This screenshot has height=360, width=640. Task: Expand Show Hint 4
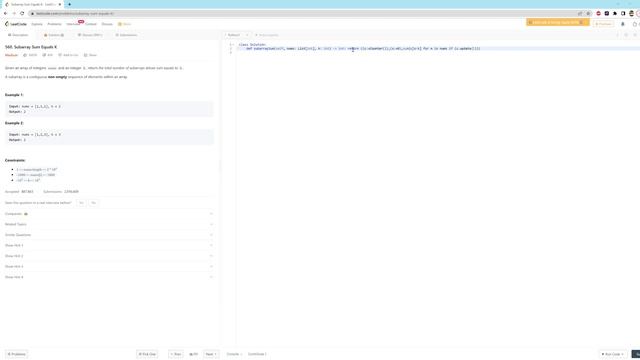109,277
